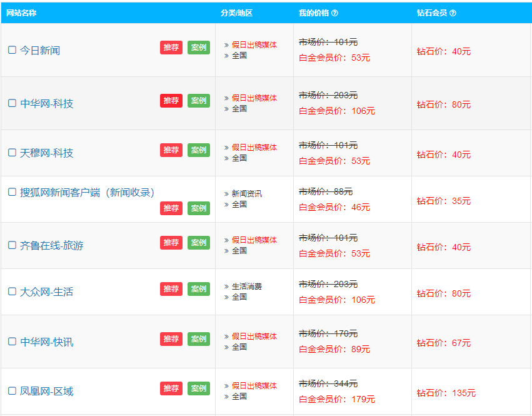Click 推荐 badge in 今日新闻 row
The width and height of the screenshot is (532, 416).
pos(171,48)
